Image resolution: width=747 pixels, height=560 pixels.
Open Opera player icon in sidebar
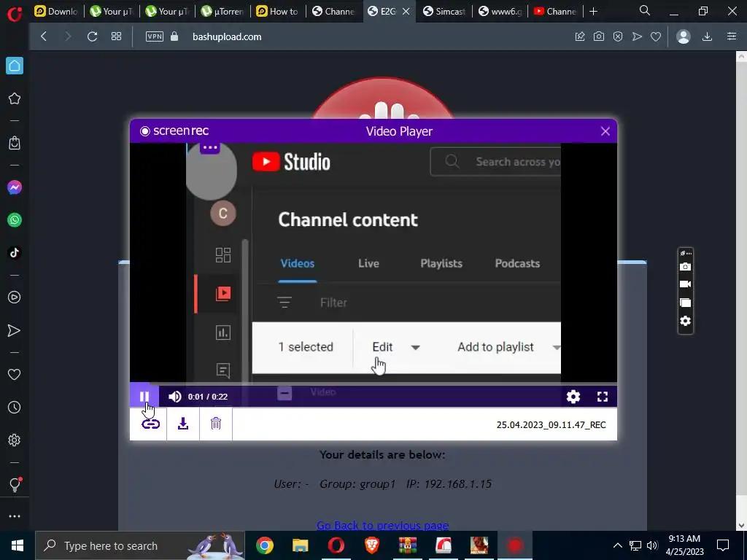pyautogui.click(x=15, y=297)
